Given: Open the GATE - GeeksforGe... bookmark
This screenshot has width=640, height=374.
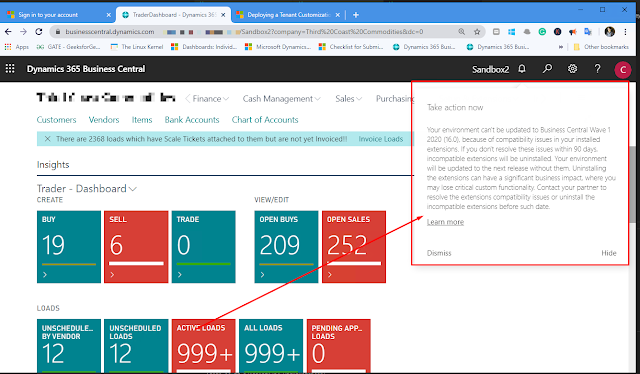Looking at the screenshot, I should click(68, 47).
